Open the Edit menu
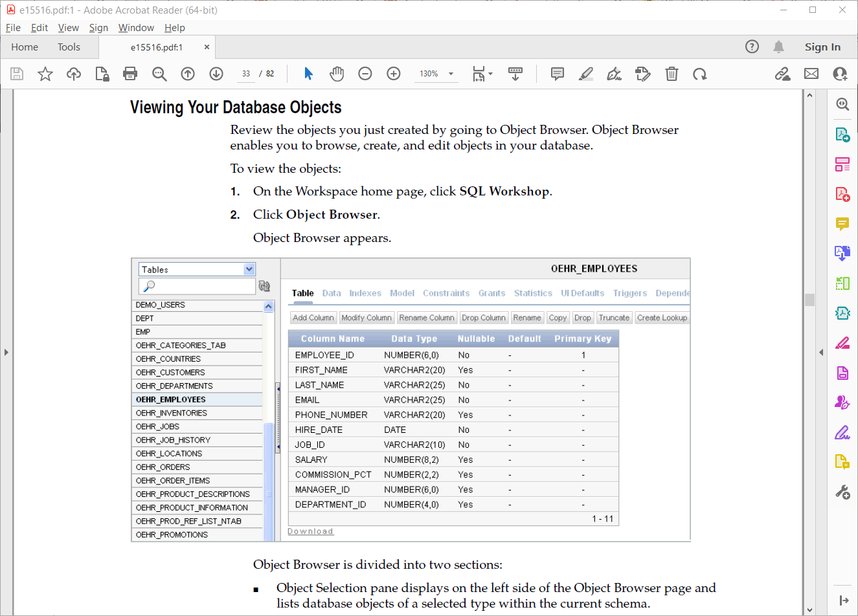Image resolution: width=858 pixels, height=616 pixels. pos(40,28)
